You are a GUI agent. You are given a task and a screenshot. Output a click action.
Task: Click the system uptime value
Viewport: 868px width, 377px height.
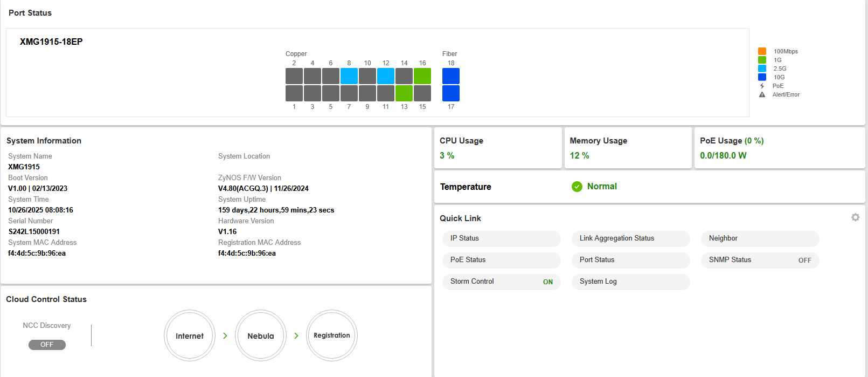click(x=276, y=210)
